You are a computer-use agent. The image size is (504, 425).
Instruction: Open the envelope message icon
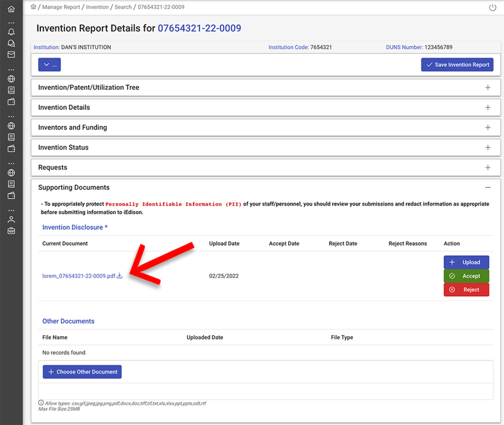coord(11,55)
